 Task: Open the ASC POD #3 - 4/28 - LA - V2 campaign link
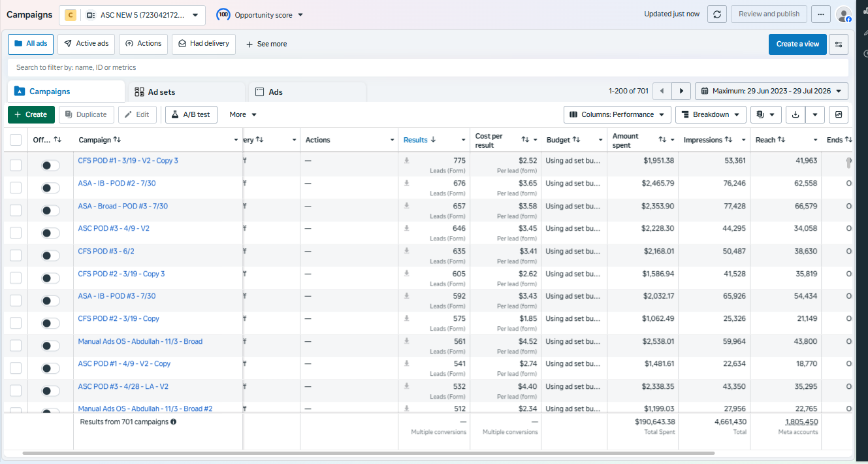[x=123, y=386]
